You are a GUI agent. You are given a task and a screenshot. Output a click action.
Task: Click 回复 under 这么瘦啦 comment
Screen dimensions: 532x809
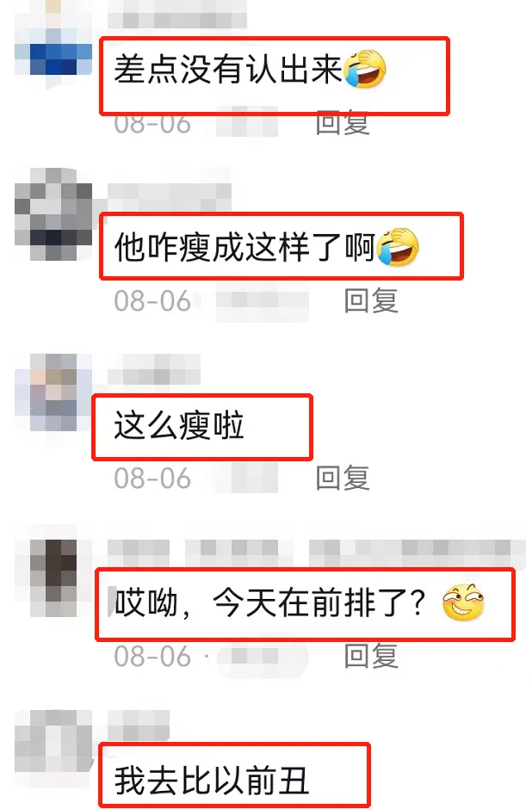(x=343, y=478)
